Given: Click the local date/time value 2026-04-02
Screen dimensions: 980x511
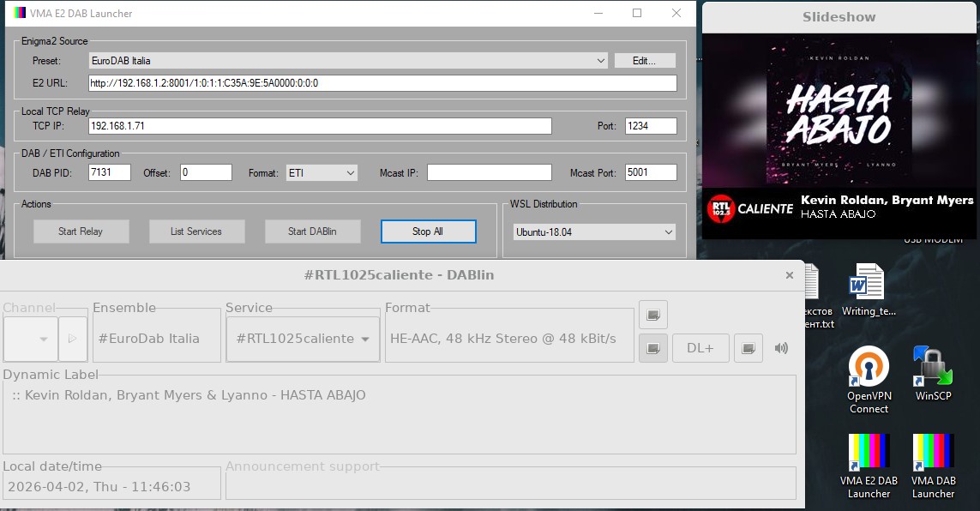Looking at the screenshot, I should [x=99, y=487].
